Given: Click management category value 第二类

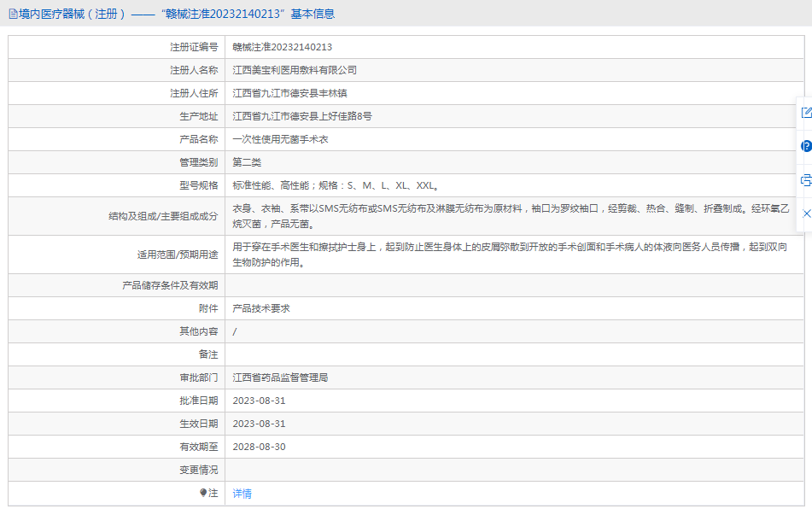Looking at the screenshot, I should click(247, 162).
